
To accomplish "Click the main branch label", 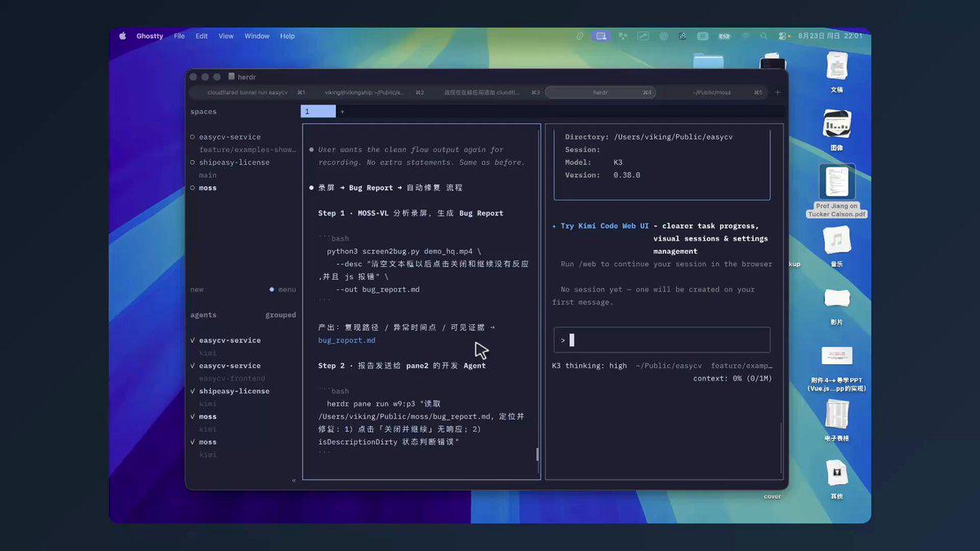I will tap(207, 175).
